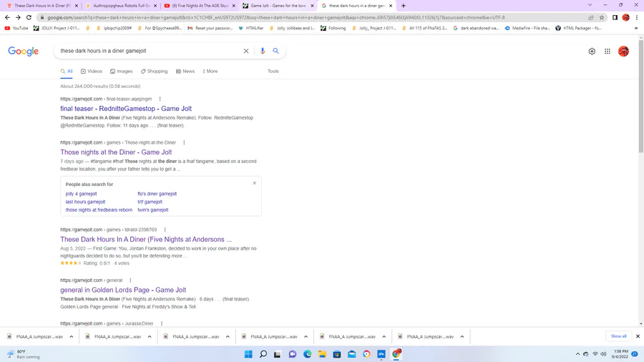This screenshot has width=644, height=362.
Task: Show hidden system tray icons
Action: pyautogui.click(x=578, y=354)
